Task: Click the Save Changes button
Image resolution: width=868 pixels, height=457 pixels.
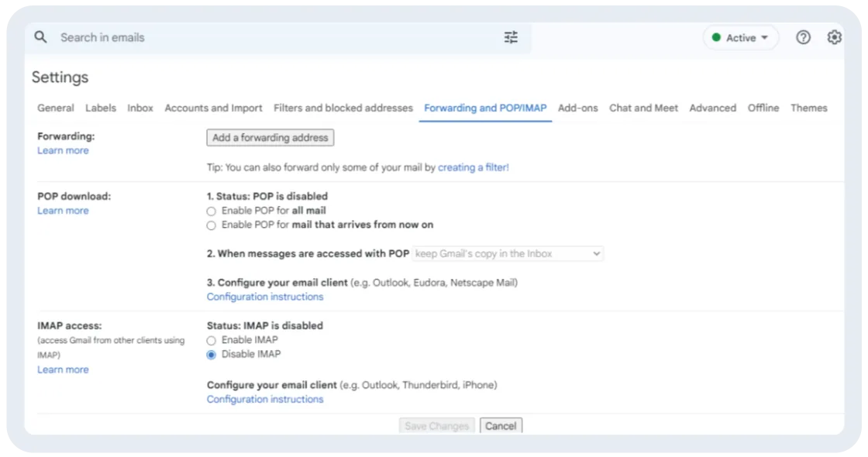Action: (x=437, y=425)
